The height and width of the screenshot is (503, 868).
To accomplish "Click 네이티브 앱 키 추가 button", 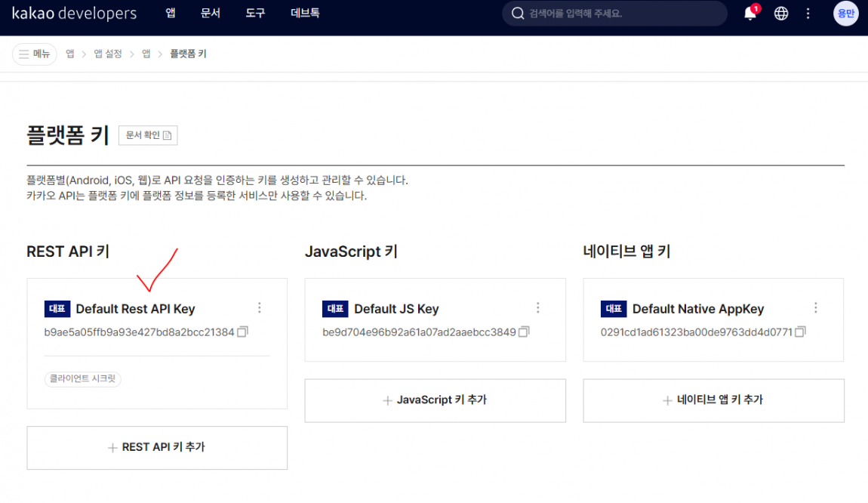I will tap(713, 400).
